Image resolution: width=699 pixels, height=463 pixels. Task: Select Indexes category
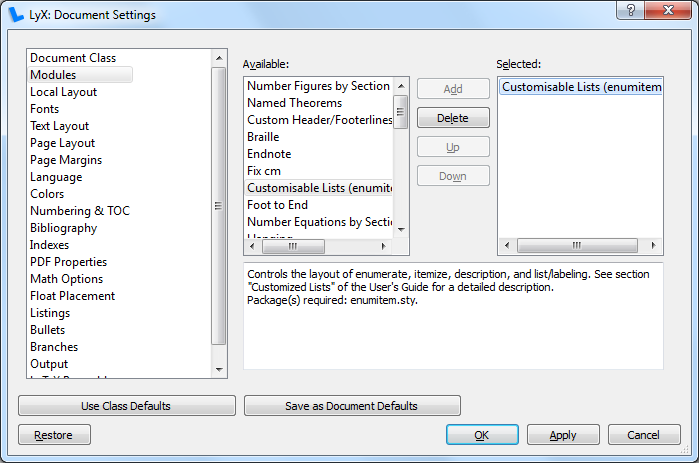click(x=49, y=245)
